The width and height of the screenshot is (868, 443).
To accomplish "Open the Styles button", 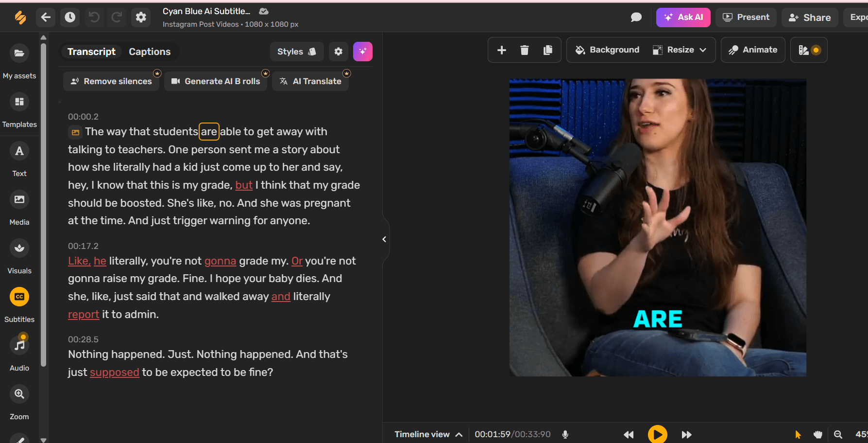I will pos(297,52).
